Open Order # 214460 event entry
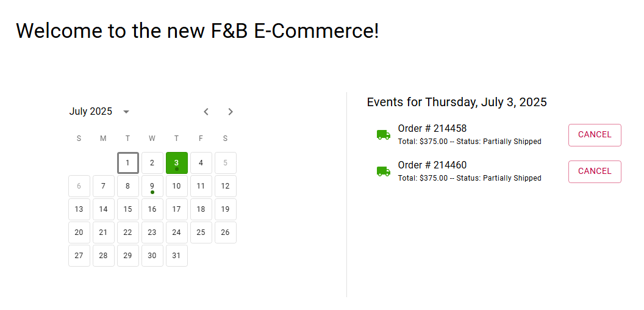The height and width of the screenshot is (310, 644). [x=432, y=165]
